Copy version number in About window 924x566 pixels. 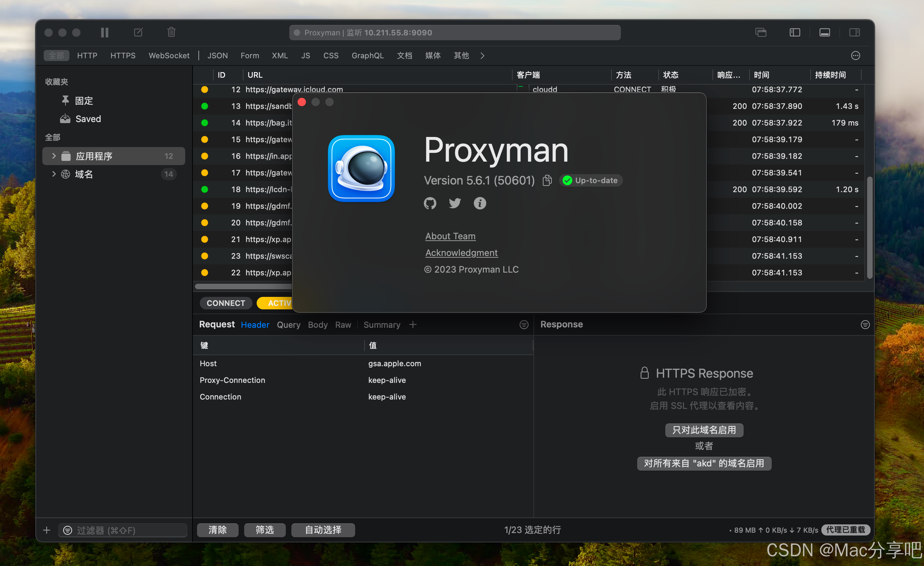pos(547,180)
